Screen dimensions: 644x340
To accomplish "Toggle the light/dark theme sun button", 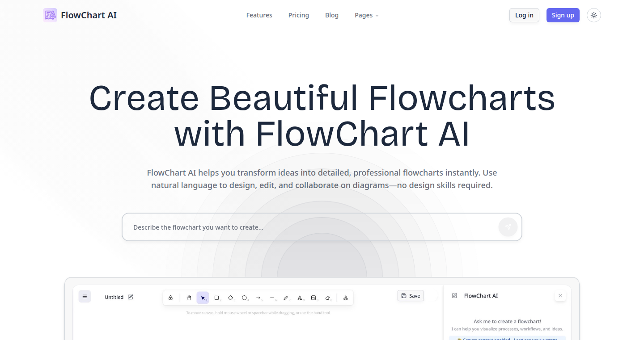I will (x=594, y=15).
